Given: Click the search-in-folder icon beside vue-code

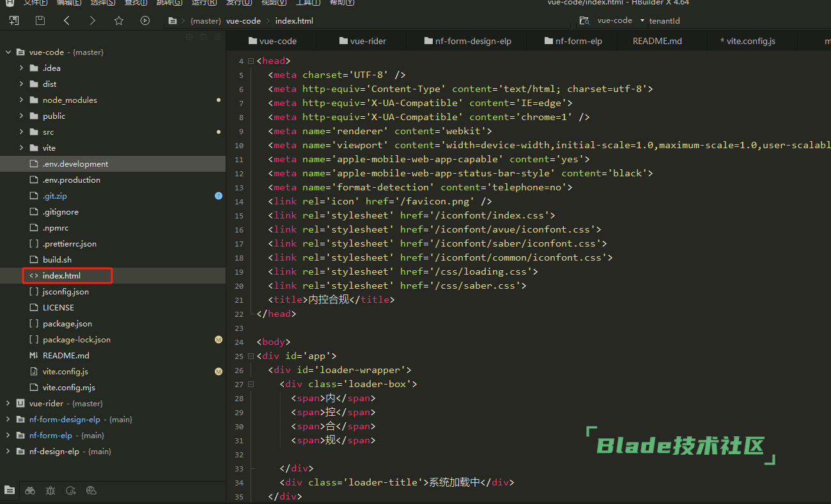Looking at the screenshot, I should (584, 21).
